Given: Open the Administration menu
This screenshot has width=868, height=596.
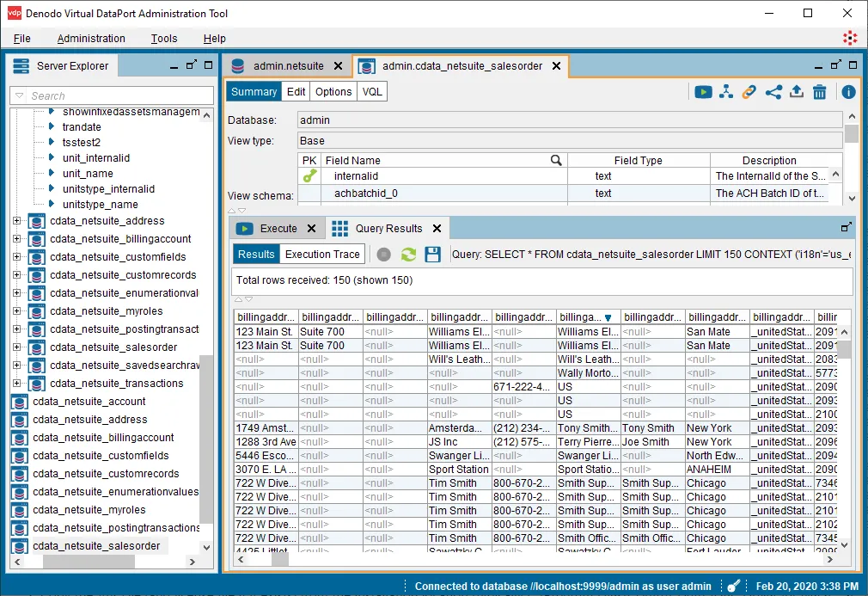Looking at the screenshot, I should (x=91, y=38).
